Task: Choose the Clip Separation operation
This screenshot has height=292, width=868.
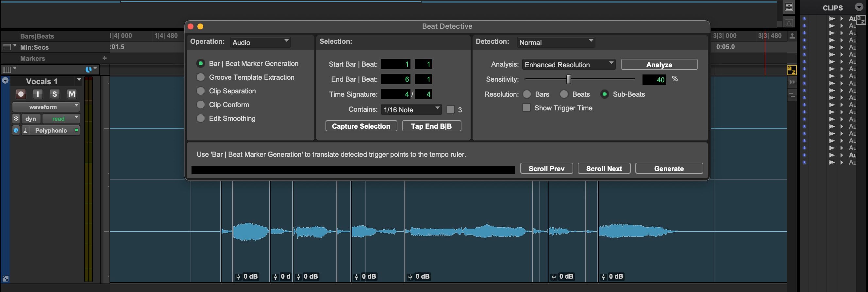Action: pyautogui.click(x=200, y=91)
